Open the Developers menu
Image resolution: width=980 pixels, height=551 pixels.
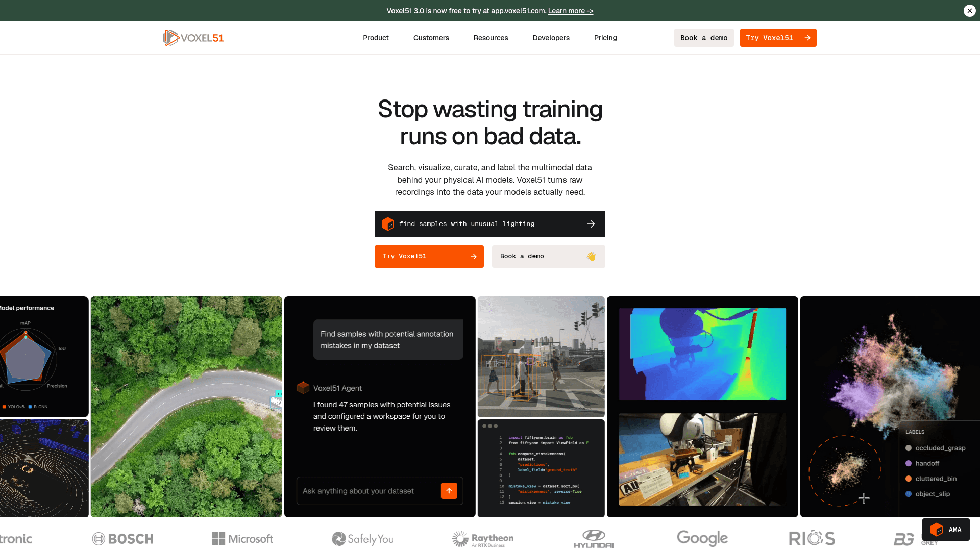[x=551, y=38]
